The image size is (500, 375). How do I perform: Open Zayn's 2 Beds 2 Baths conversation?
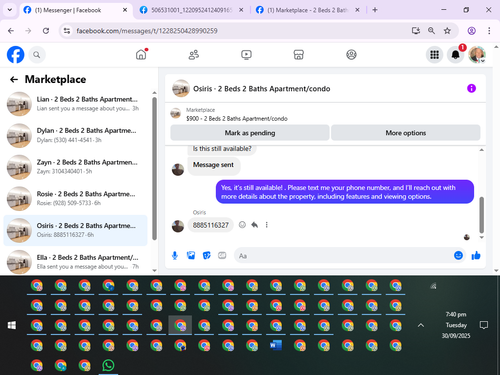[75, 167]
